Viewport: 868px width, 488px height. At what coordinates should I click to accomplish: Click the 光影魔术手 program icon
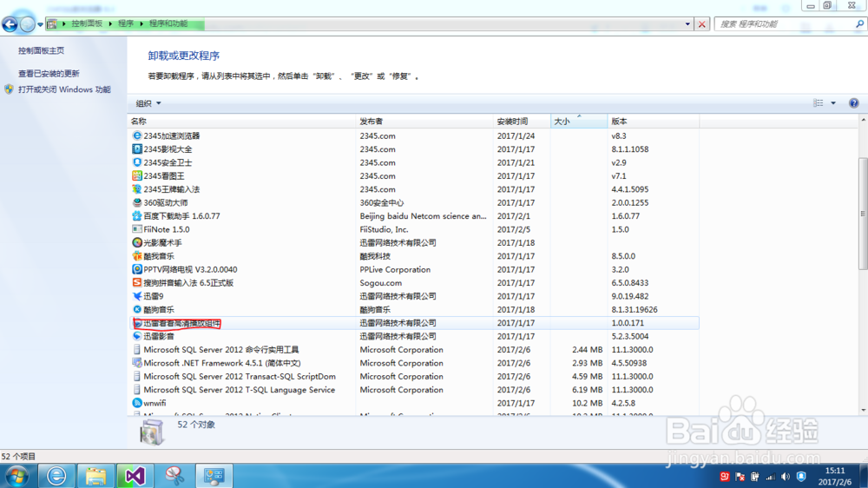click(137, 242)
